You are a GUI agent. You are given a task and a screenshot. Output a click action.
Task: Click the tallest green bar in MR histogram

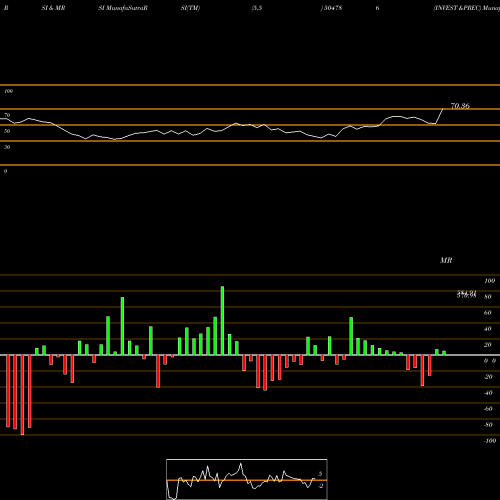[x=222, y=320]
